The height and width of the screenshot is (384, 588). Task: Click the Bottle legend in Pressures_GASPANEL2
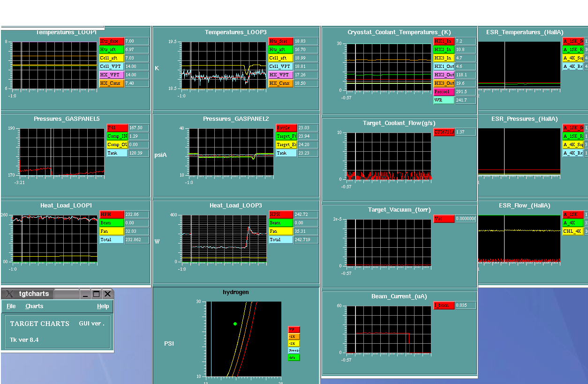pyautogui.click(x=286, y=128)
